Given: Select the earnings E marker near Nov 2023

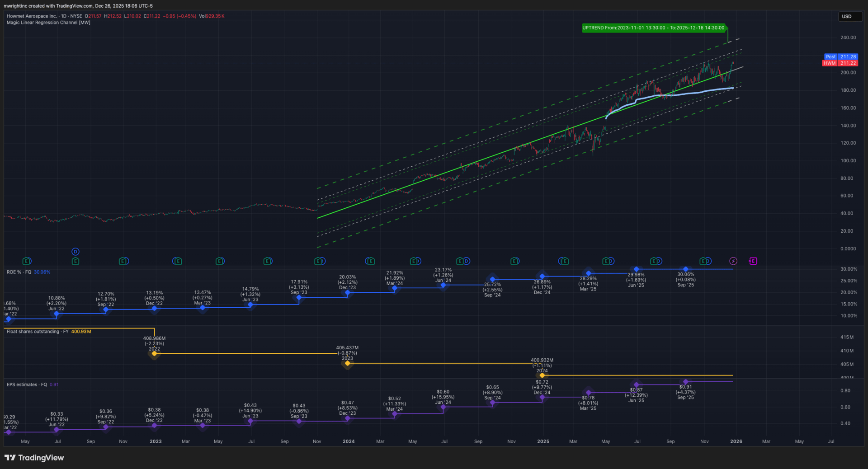Looking at the screenshot, I should 318,261.
